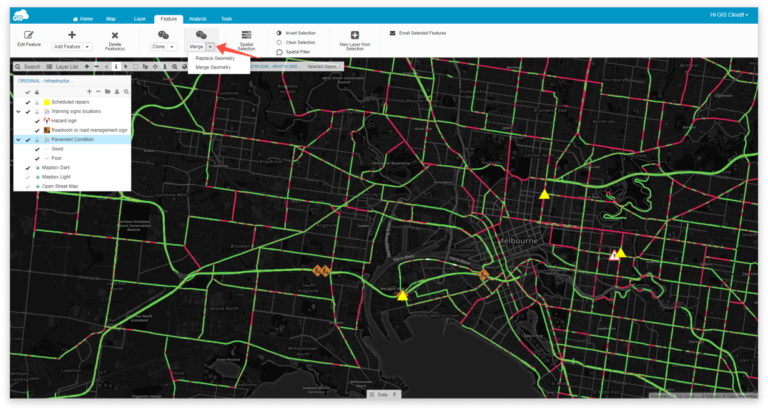Click the Clone feature icon
This screenshot has height=411, width=768.
tap(163, 35)
